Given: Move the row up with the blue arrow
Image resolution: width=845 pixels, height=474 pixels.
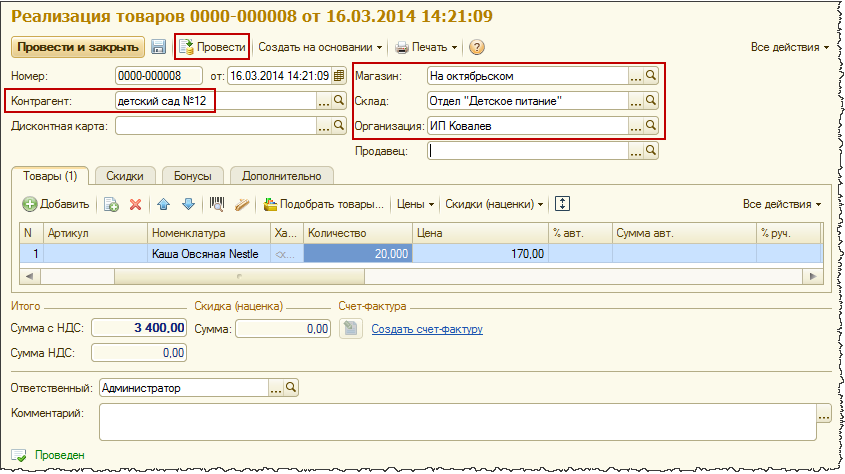Looking at the screenshot, I should 164,204.
